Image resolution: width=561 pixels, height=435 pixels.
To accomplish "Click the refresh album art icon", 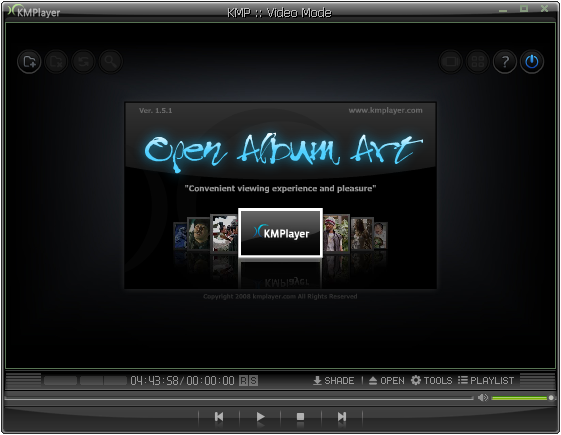I will [83, 62].
